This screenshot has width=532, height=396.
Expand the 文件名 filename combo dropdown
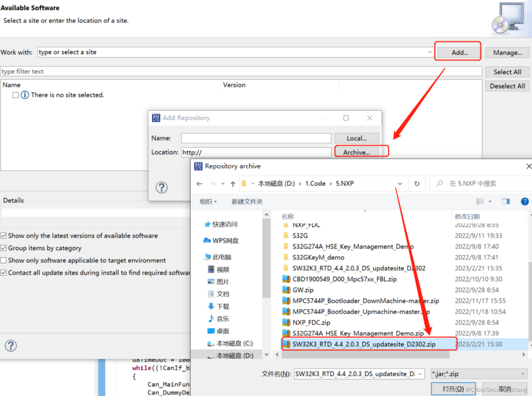(x=420, y=374)
